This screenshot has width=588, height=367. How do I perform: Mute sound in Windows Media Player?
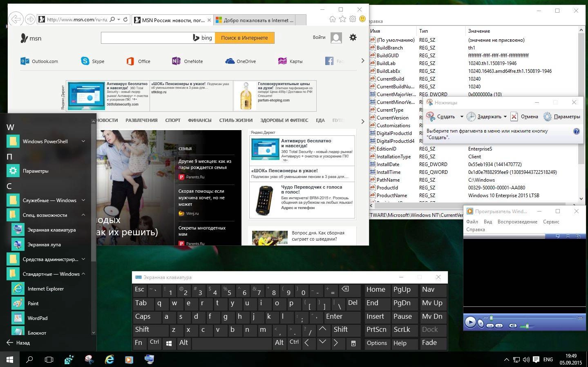click(x=512, y=326)
